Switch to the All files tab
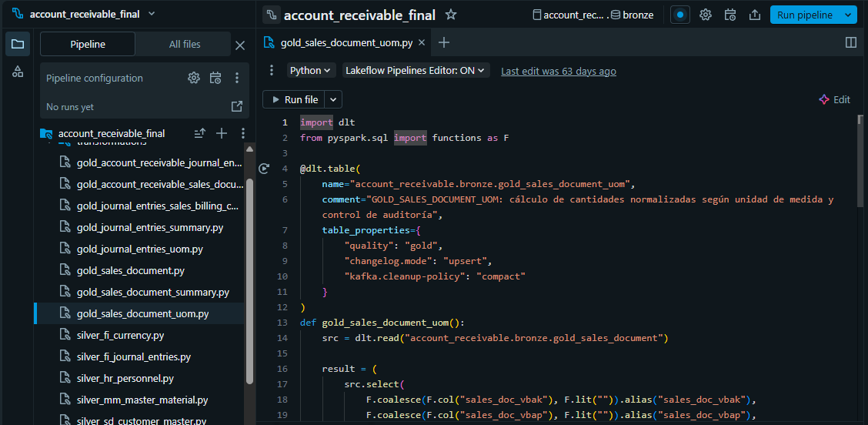Viewport: 868px width, 425px height. click(x=185, y=45)
